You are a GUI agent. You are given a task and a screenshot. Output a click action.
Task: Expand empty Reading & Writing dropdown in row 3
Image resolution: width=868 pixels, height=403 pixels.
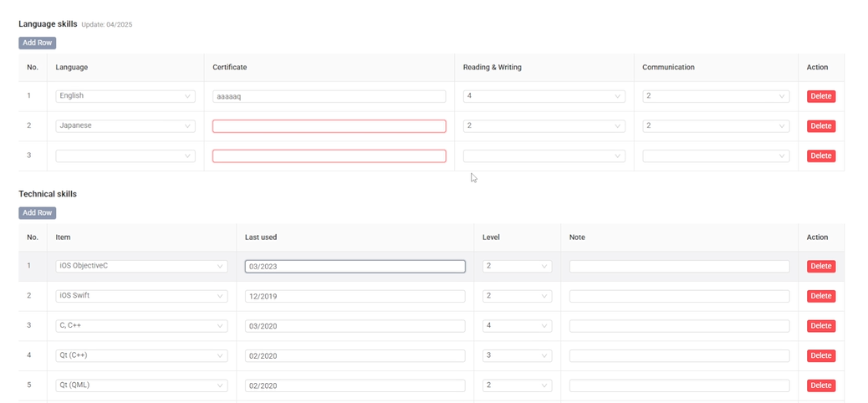click(544, 156)
